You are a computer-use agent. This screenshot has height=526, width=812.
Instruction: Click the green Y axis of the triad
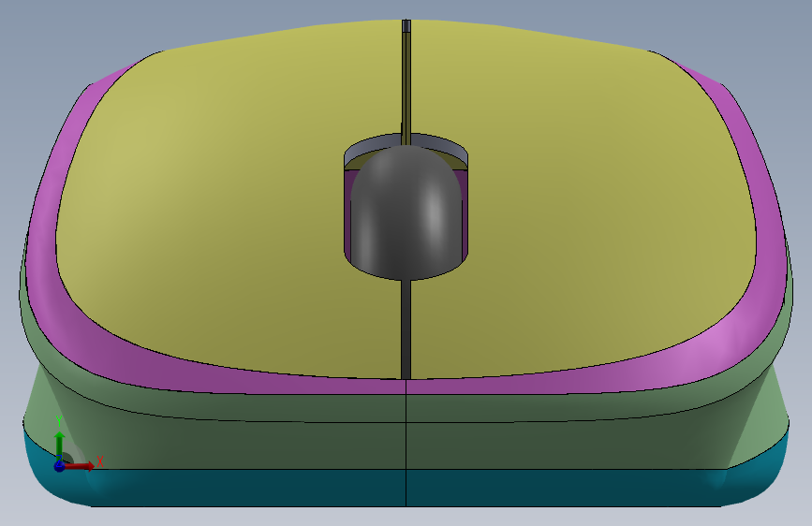click(x=60, y=446)
